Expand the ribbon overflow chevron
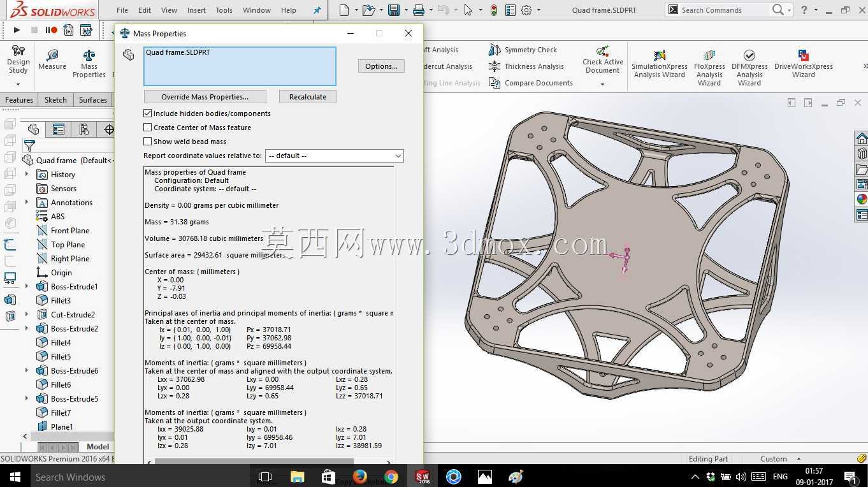This screenshot has height=487, width=868. click(865, 66)
